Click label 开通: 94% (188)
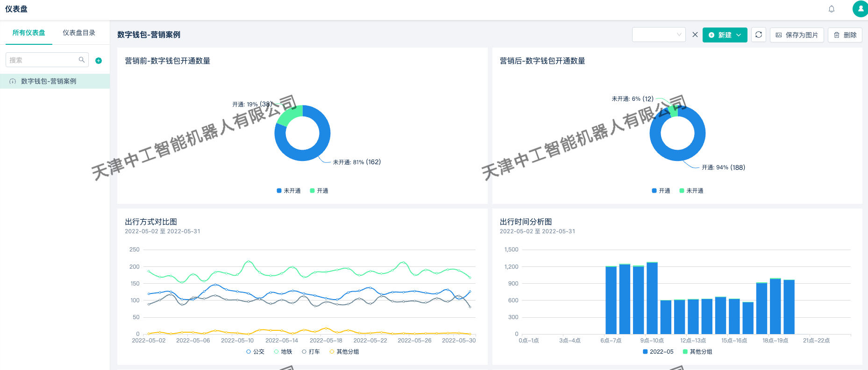Screen dimensions: 868x370 click(723, 168)
